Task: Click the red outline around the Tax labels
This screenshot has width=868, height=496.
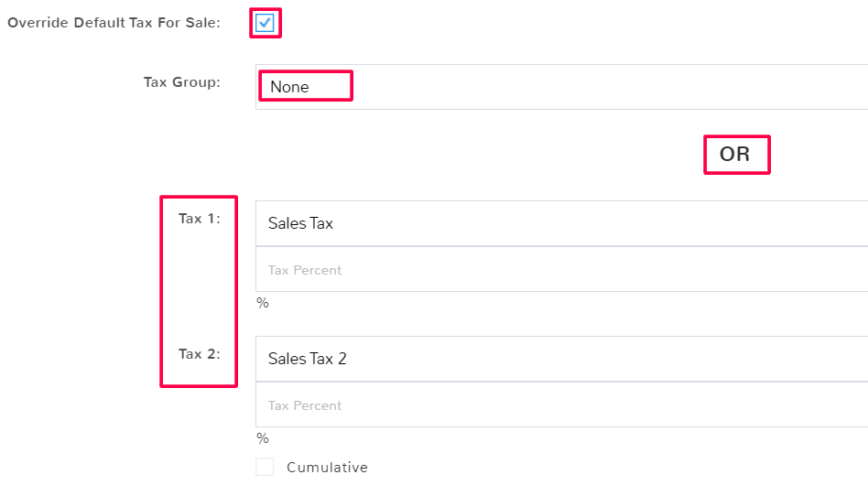Action: pos(162,291)
